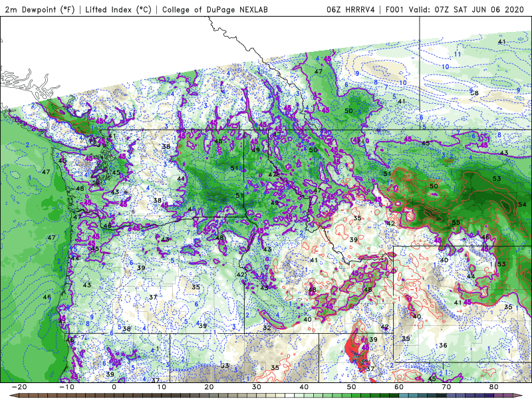The height and width of the screenshot is (399, 532).
Task: Click the colorbar label '80'
Action: pyautogui.click(x=494, y=387)
